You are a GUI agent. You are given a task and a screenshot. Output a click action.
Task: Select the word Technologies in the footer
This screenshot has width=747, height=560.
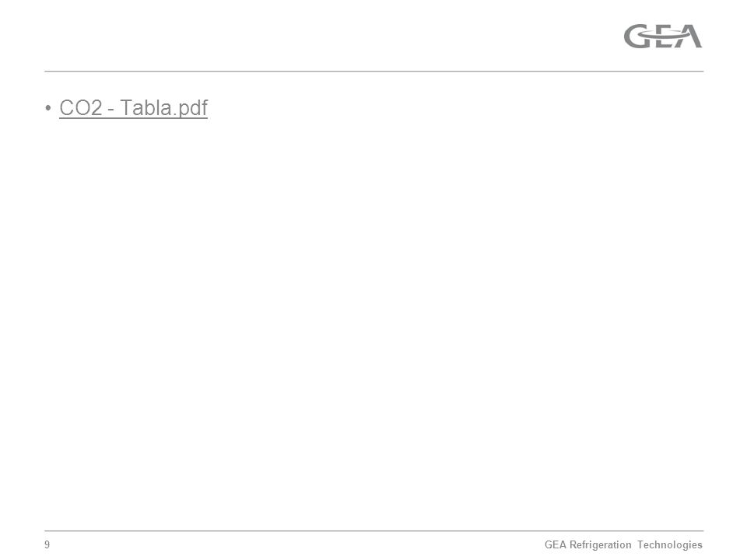click(x=670, y=544)
